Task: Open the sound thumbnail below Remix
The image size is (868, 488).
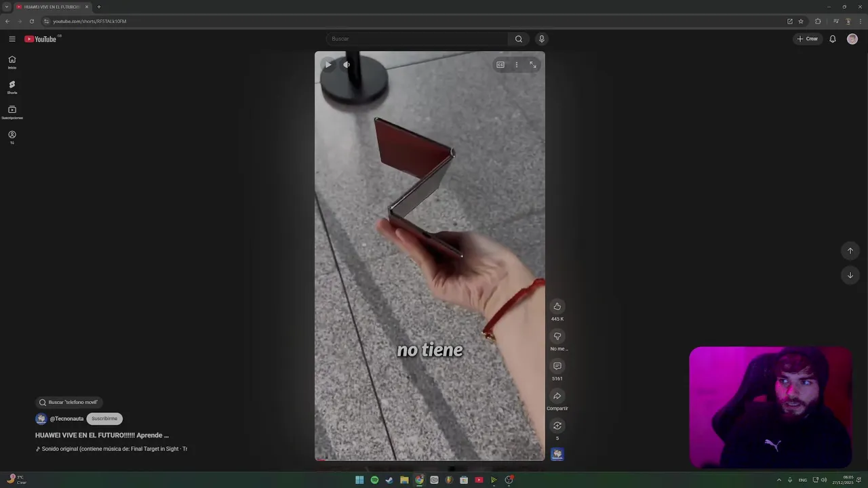Action: 557,454
